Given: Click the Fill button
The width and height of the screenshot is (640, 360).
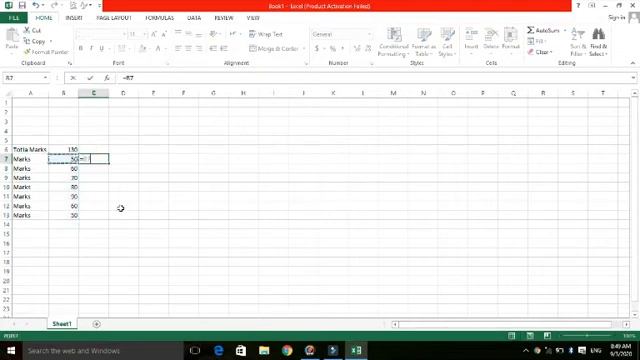Looking at the screenshot, I should (536, 41).
